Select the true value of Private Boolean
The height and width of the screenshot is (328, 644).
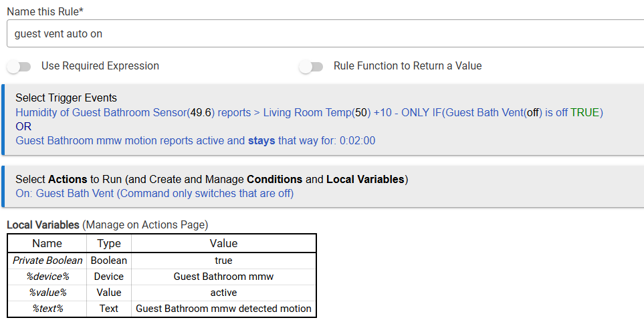[x=223, y=261]
